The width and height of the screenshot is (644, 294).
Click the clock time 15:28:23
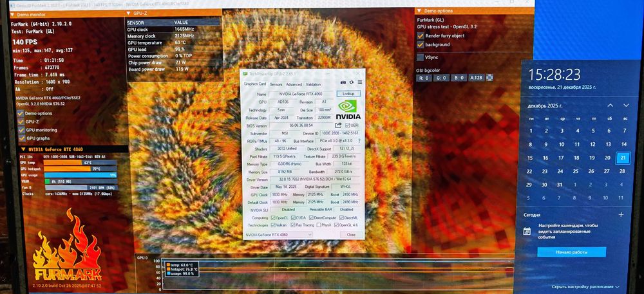[x=554, y=75]
